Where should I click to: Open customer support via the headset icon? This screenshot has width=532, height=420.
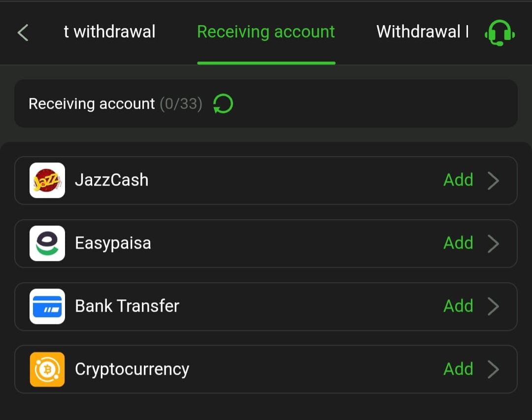pos(499,32)
